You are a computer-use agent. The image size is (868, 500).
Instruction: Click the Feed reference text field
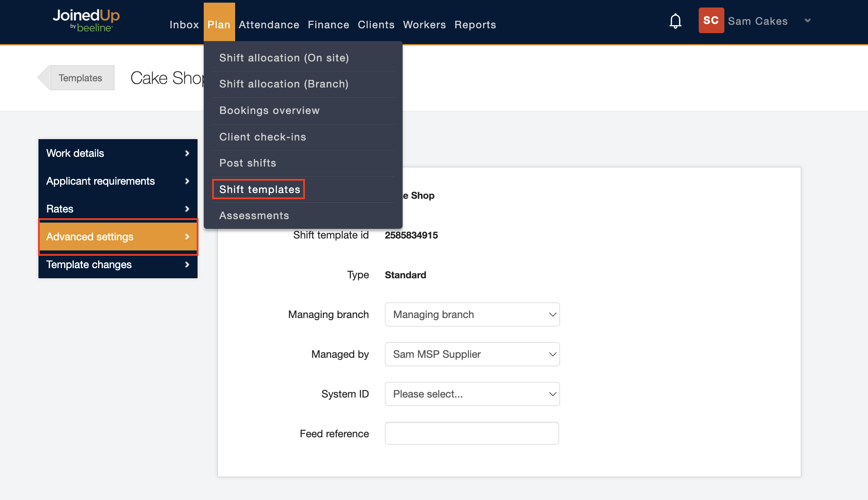[x=472, y=433]
